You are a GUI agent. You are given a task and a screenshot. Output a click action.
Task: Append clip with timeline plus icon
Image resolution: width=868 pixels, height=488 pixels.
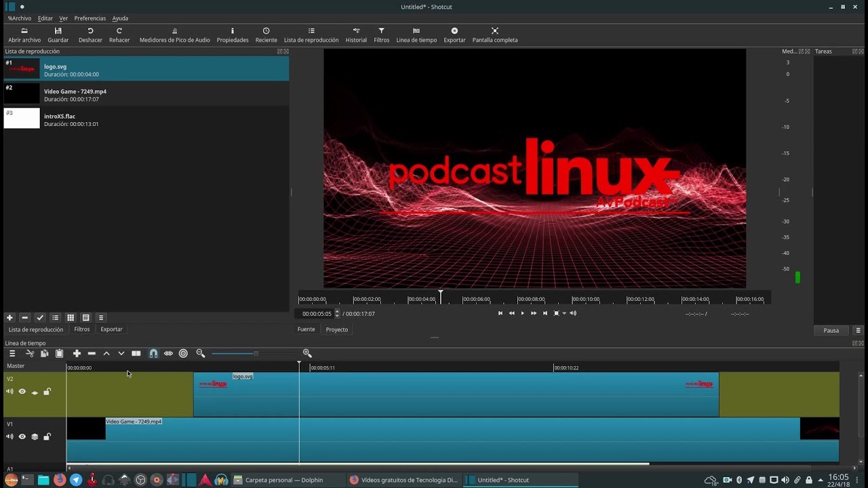[x=77, y=353]
